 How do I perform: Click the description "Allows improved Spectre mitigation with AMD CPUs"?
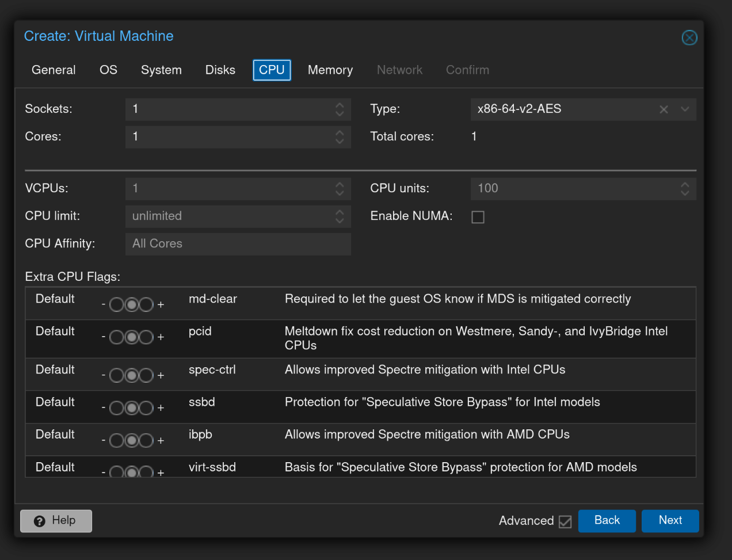click(x=427, y=435)
